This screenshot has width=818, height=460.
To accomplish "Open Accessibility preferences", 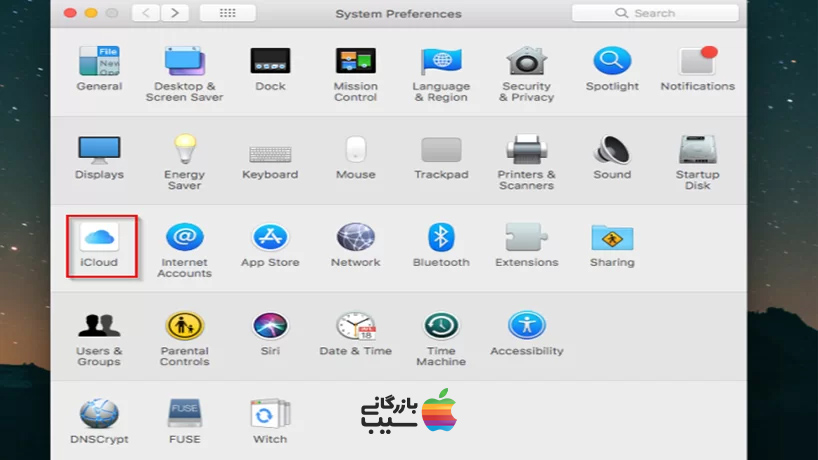I will click(x=526, y=334).
